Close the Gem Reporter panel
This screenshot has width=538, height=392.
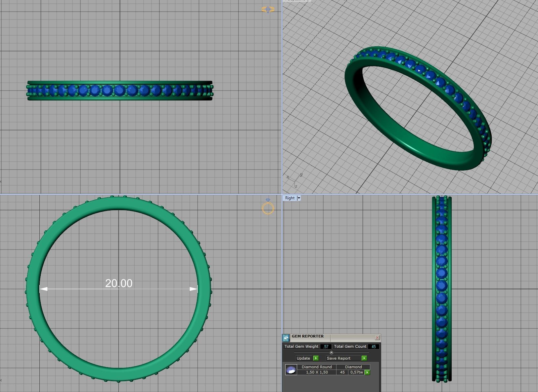coord(377,337)
